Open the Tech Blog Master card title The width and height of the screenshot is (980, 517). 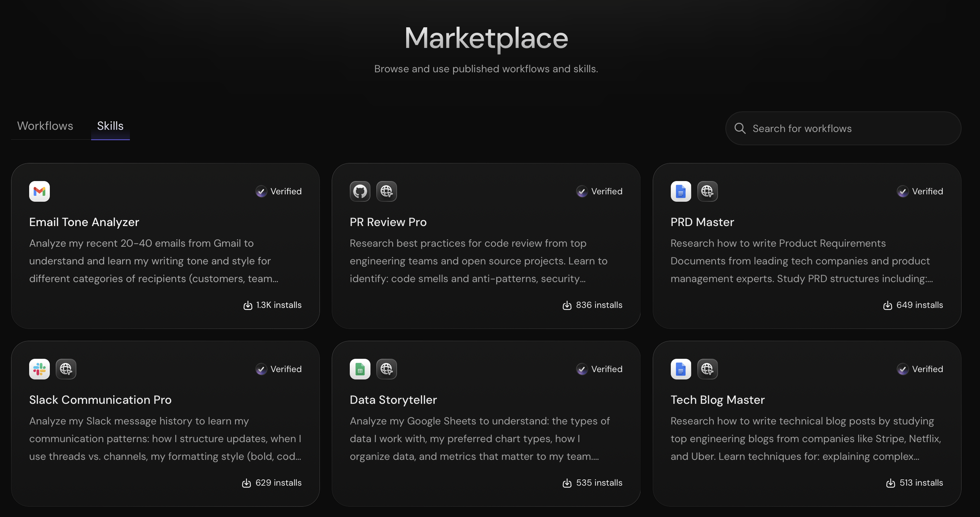pos(717,399)
